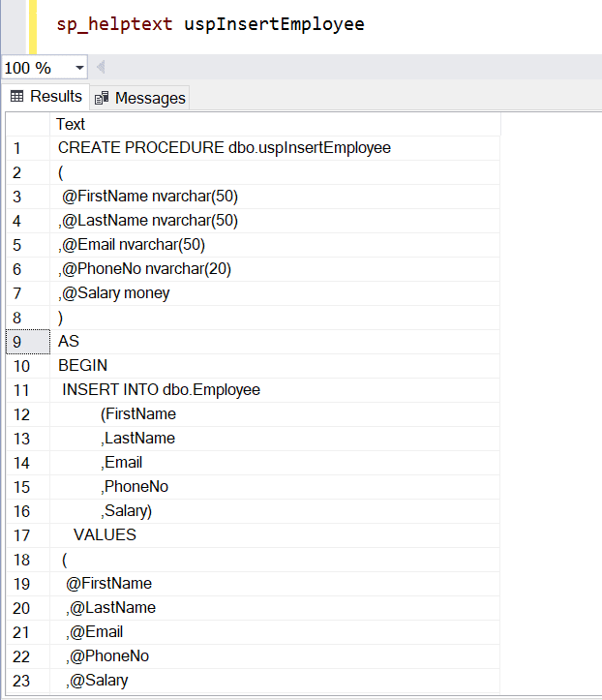Switch to the Results tab
This screenshot has width=602, height=700.
[46, 97]
